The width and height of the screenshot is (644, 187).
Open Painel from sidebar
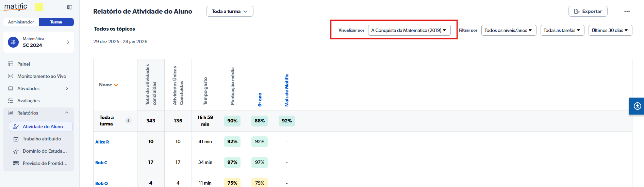[x=23, y=64]
